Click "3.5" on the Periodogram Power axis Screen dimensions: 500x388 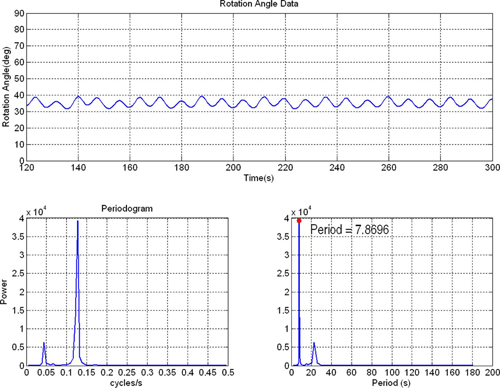pyautogui.click(x=18, y=237)
